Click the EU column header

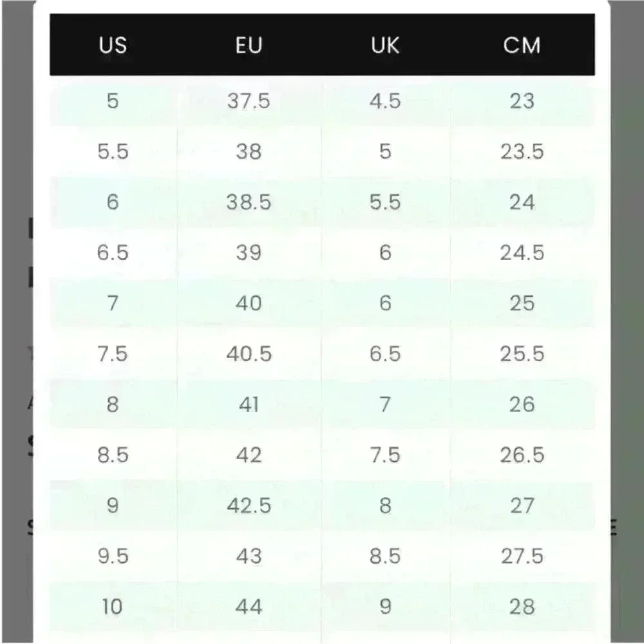click(x=249, y=45)
